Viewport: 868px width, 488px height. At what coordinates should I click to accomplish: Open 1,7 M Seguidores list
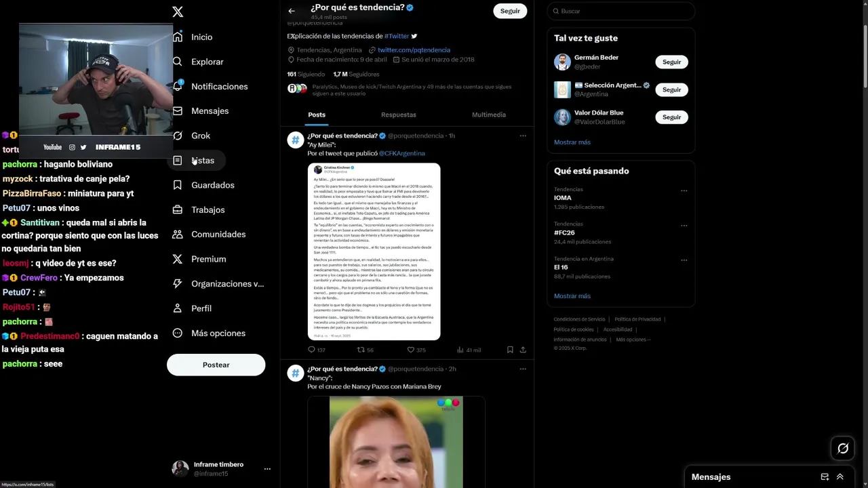[356, 75]
